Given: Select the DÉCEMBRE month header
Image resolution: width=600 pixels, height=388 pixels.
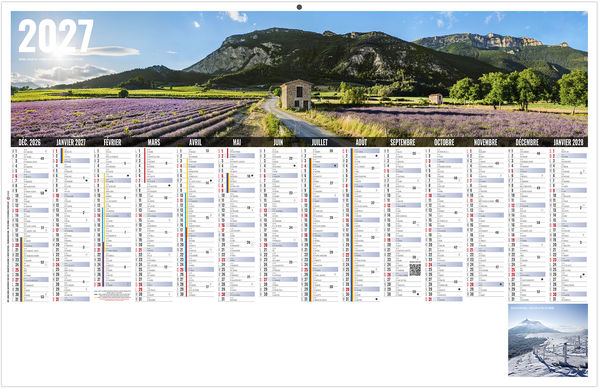Looking at the screenshot, I should point(527,142).
